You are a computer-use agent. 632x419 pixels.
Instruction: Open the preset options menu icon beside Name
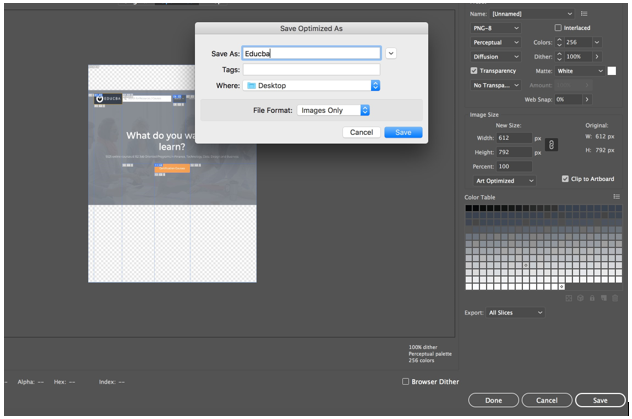(584, 13)
